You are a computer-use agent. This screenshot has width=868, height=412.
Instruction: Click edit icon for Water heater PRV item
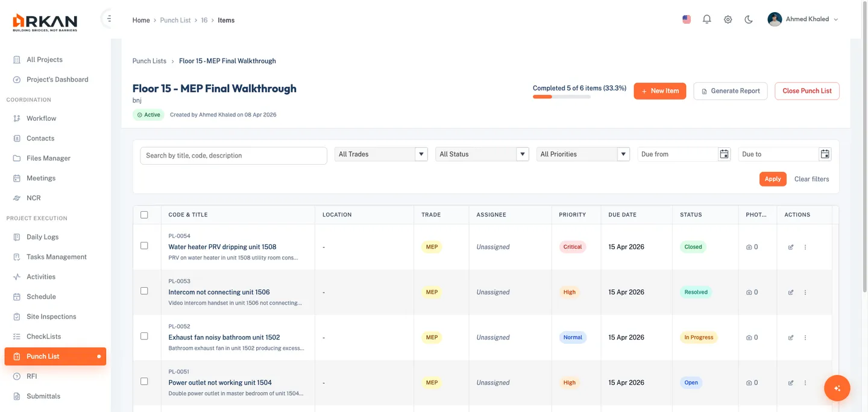791,247
